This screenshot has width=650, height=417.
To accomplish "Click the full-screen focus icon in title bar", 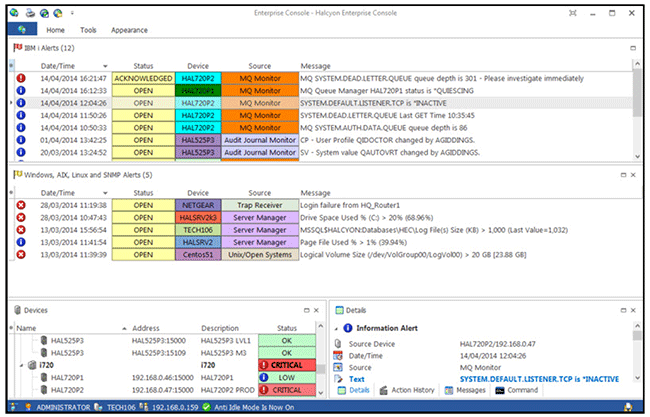I will (572, 13).
